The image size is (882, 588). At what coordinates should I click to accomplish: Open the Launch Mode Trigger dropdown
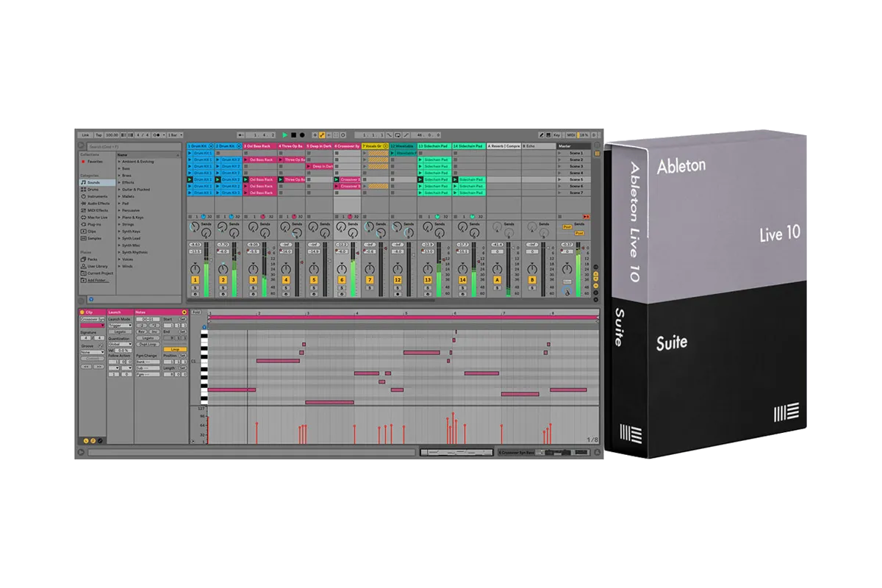point(121,324)
